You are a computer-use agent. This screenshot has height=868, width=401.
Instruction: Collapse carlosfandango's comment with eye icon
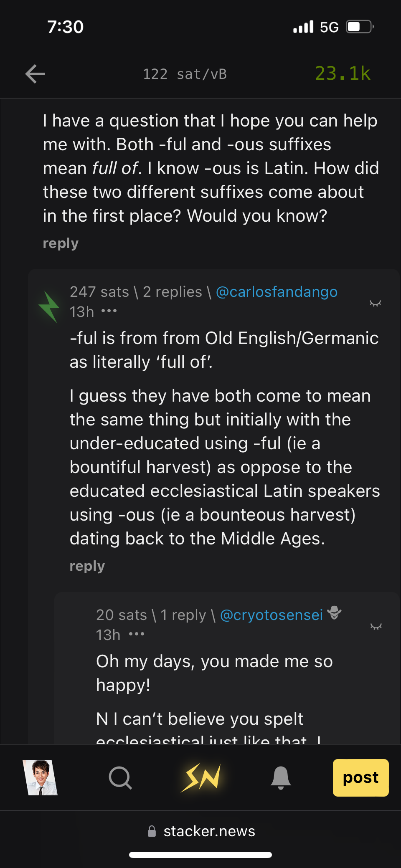click(x=375, y=304)
